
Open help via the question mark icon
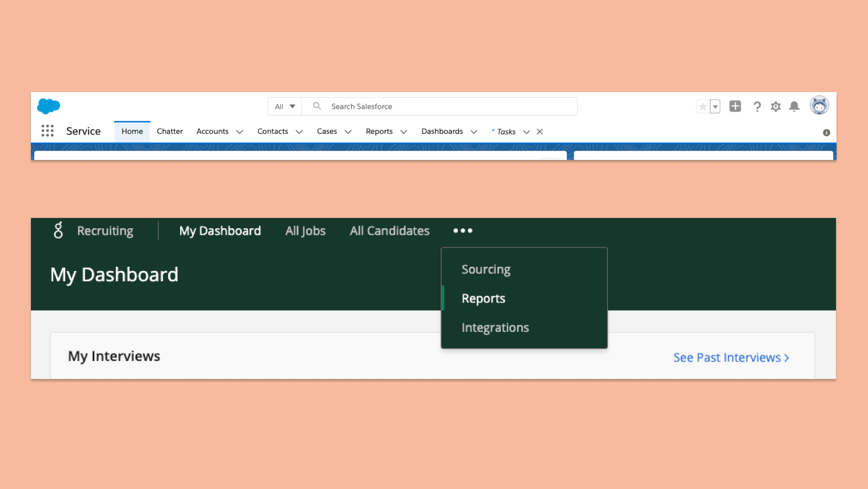(x=757, y=106)
